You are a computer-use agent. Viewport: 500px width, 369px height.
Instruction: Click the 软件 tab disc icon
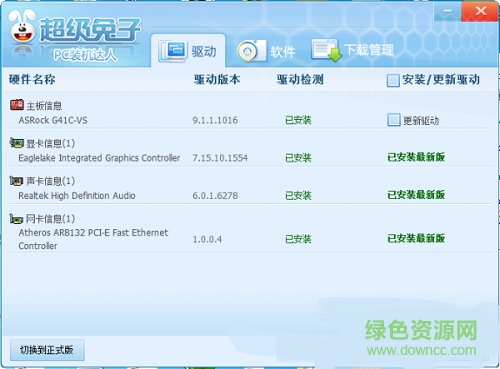click(x=252, y=51)
